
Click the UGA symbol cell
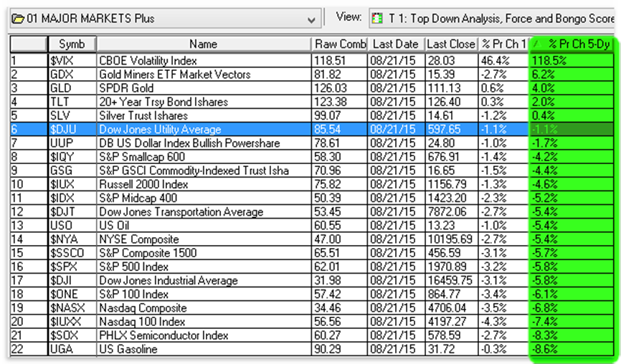pyautogui.click(x=72, y=349)
